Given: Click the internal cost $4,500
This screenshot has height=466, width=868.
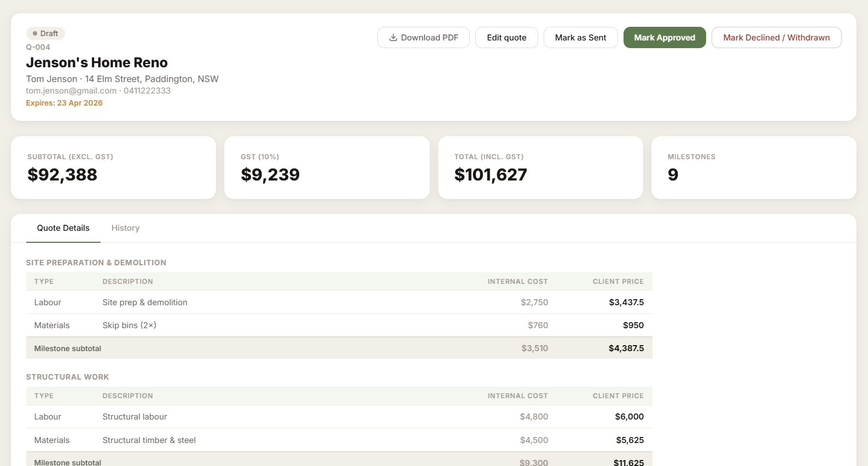Looking at the screenshot, I should [534, 440].
